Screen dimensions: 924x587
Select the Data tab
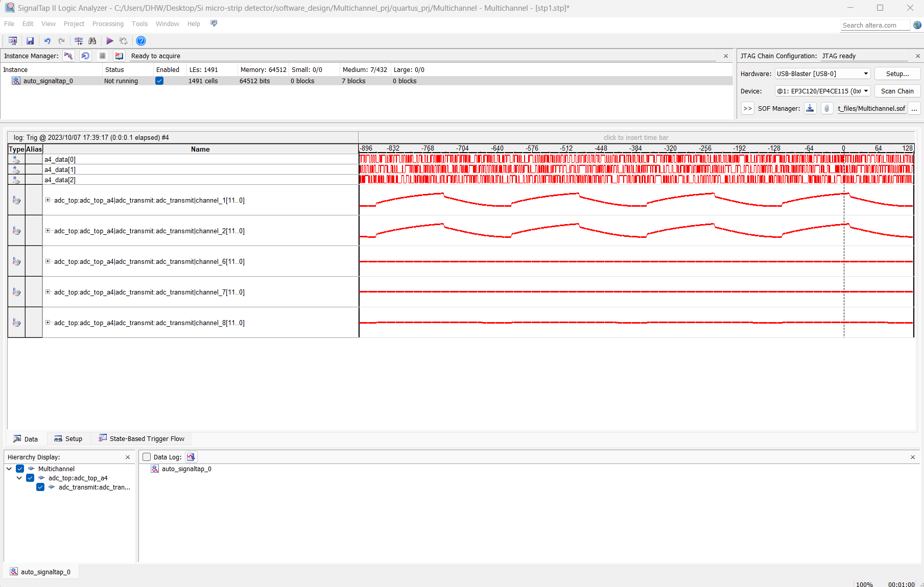coord(26,438)
